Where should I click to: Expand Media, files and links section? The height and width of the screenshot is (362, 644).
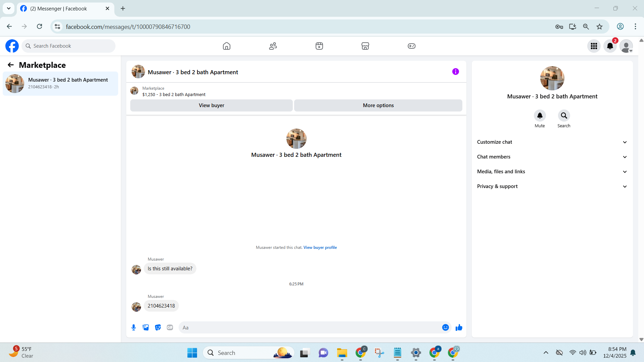point(552,172)
